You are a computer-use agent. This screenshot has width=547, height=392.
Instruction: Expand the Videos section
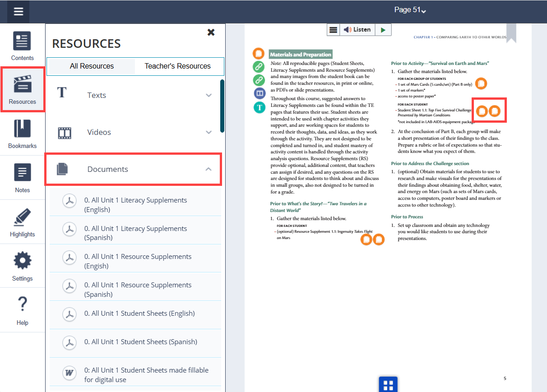click(x=134, y=132)
